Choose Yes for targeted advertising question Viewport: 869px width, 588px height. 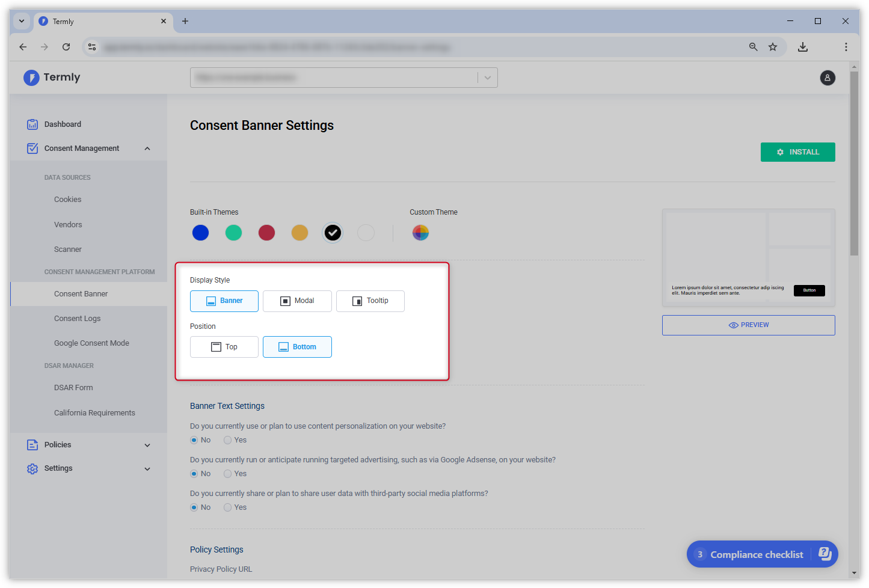pyautogui.click(x=226, y=473)
